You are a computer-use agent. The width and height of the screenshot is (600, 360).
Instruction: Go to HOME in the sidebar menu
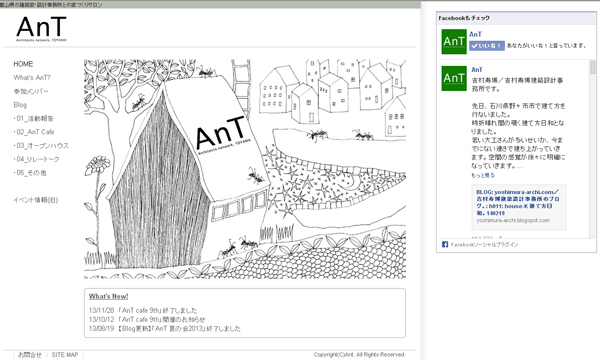(x=23, y=64)
